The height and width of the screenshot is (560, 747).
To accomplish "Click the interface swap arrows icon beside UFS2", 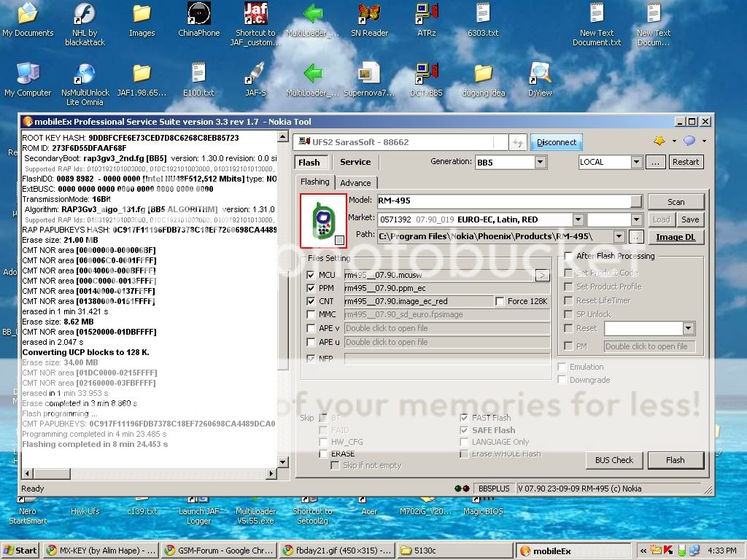I will pos(517,142).
